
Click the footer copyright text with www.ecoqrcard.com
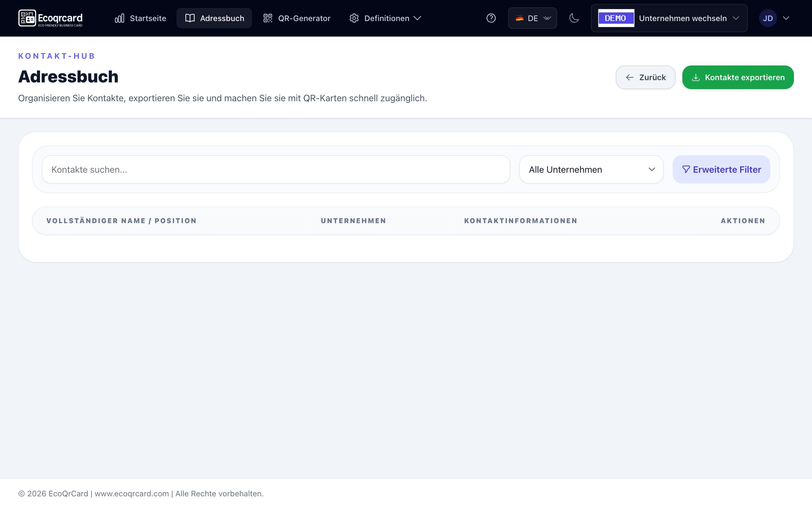tap(141, 493)
